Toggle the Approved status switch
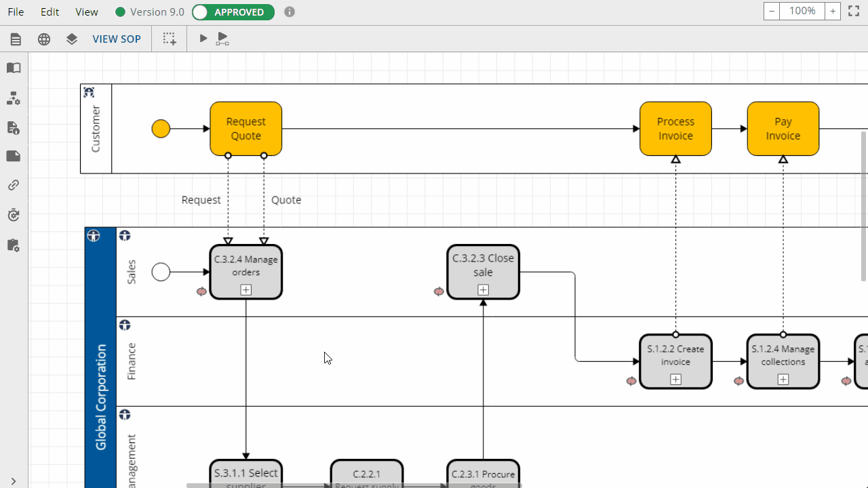Screen dimensions: 868x488 233,12
